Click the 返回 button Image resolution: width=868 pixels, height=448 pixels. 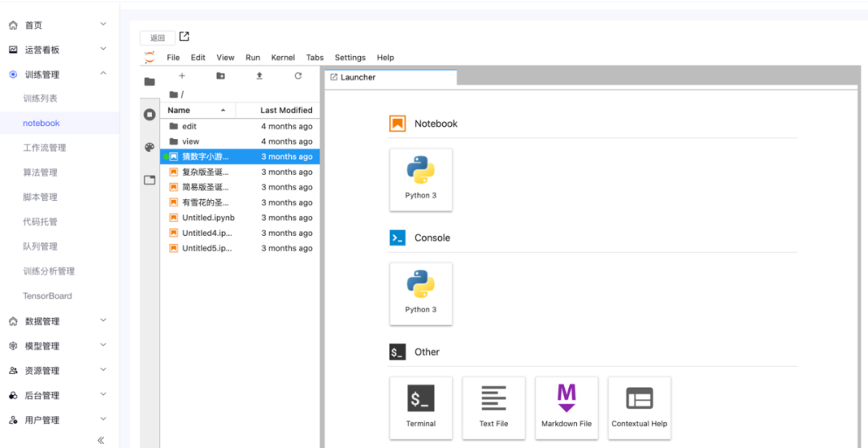(x=158, y=38)
